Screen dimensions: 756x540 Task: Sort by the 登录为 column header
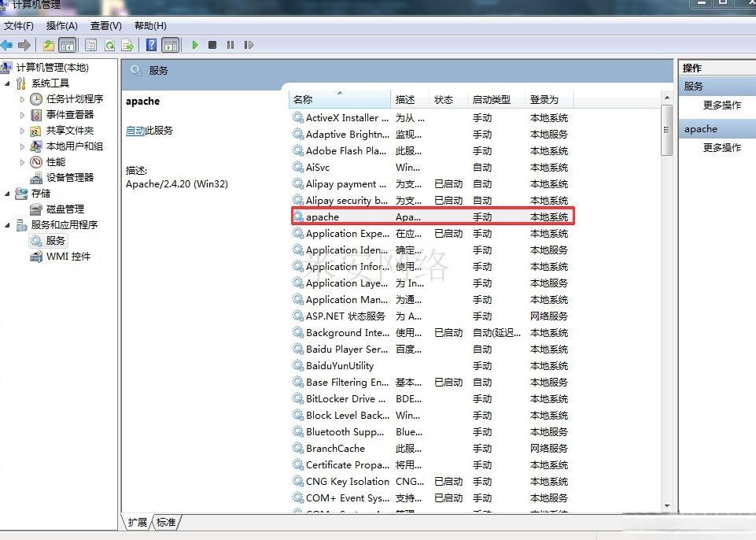[549, 99]
